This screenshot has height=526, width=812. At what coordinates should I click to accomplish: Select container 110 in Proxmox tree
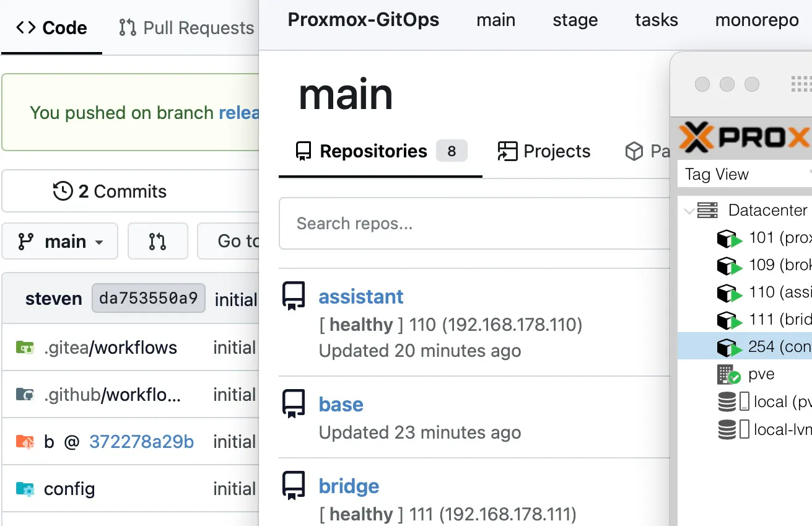coord(764,292)
